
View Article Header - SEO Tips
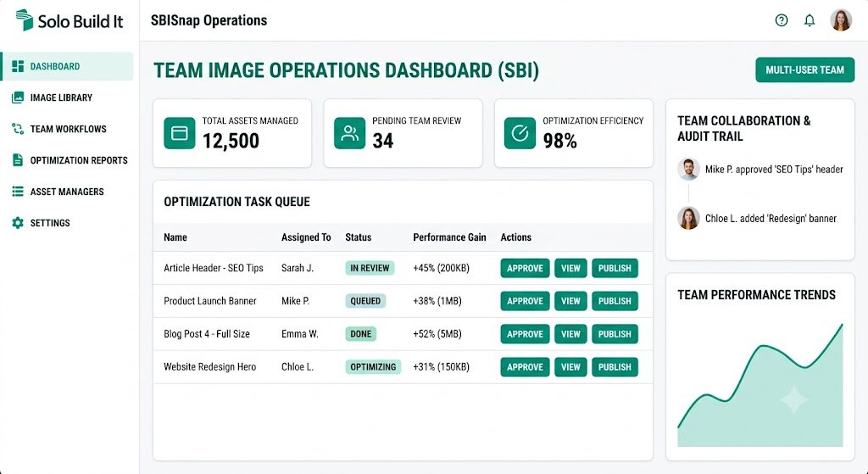[570, 268]
